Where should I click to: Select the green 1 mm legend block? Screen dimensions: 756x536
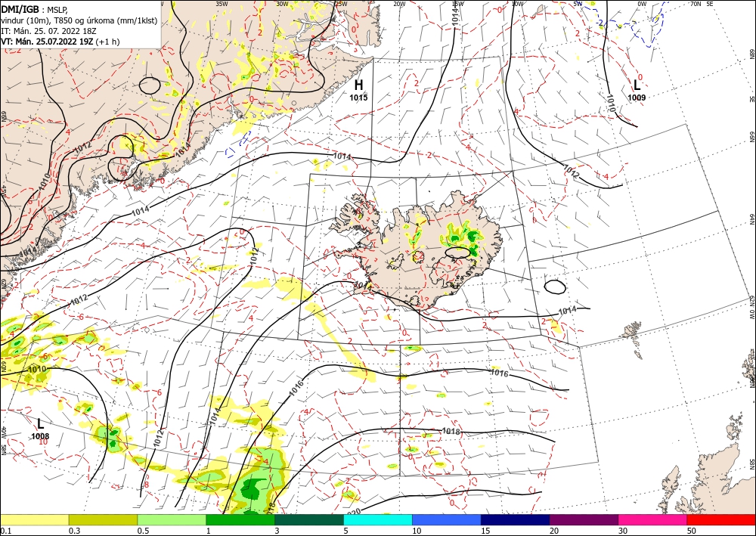[240, 519]
